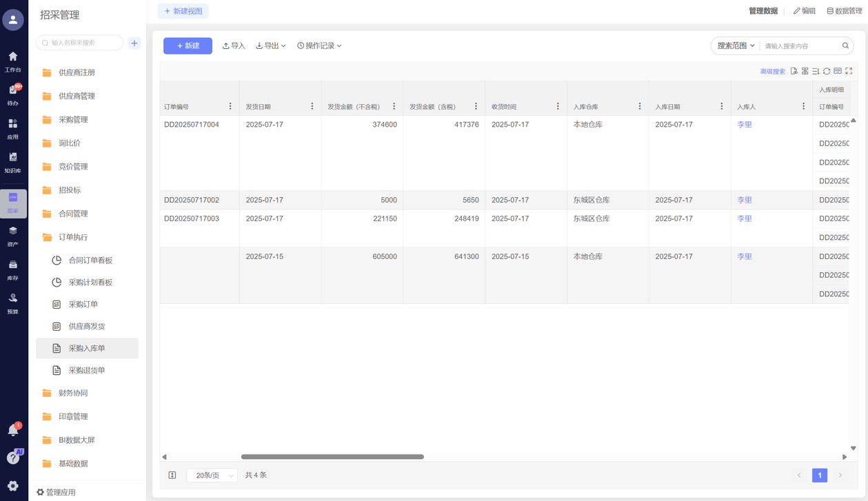Viewport: 868px width, 501px height.
Task: Open the settings gear icon in sidebar
Action: point(12,486)
